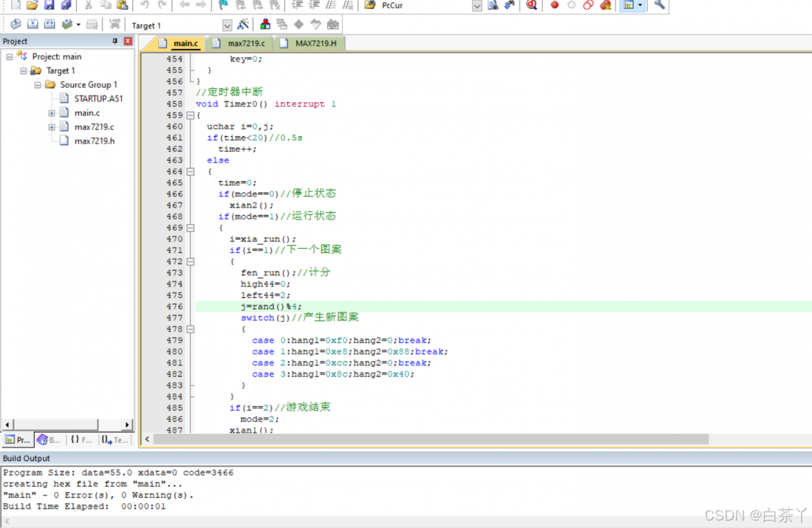The height and width of the screenshot is (528, 812).
Task: Open the Target 1 dropdown list
Action: pos(227,26)
